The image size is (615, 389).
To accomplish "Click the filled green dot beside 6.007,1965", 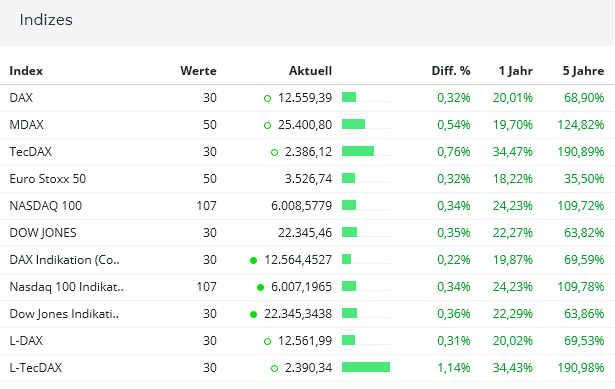I will (260, 287).
